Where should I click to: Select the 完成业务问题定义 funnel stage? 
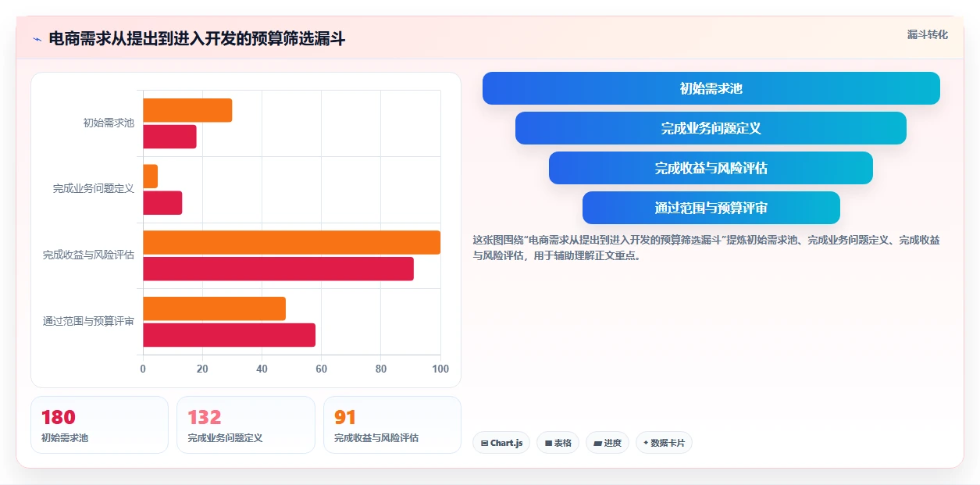tap(711, 128)
